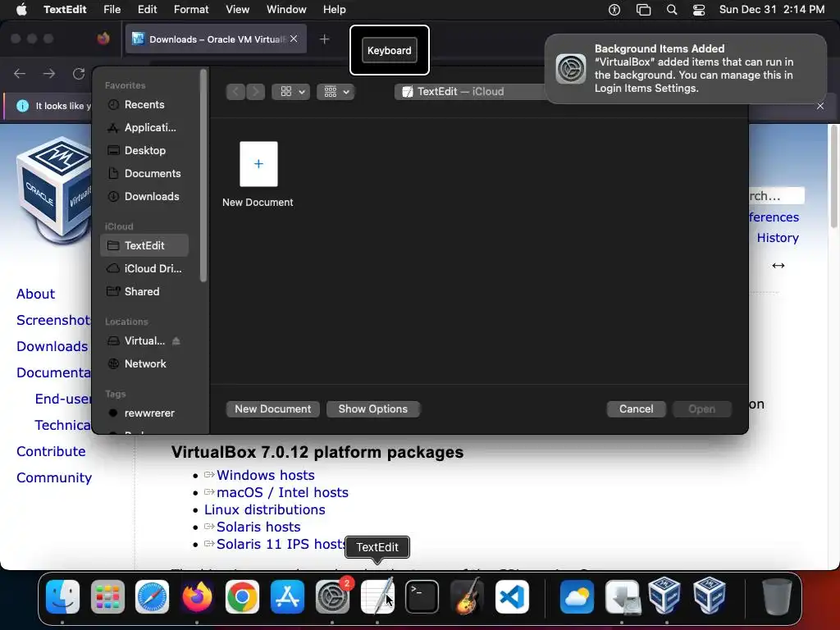Open the View menu
Image resolution: width=840 pixels, height=630 pixels.
(x=237, y=9)
